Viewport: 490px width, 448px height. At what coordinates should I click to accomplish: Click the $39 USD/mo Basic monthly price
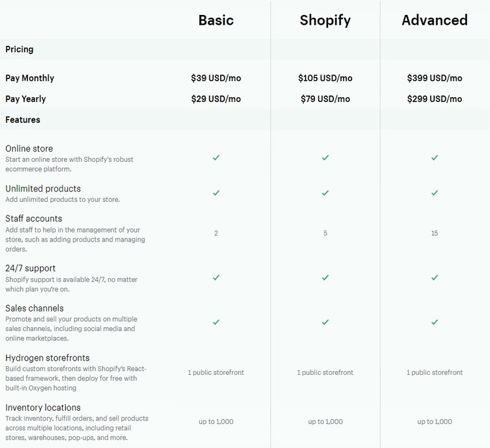tap(216, 78)
